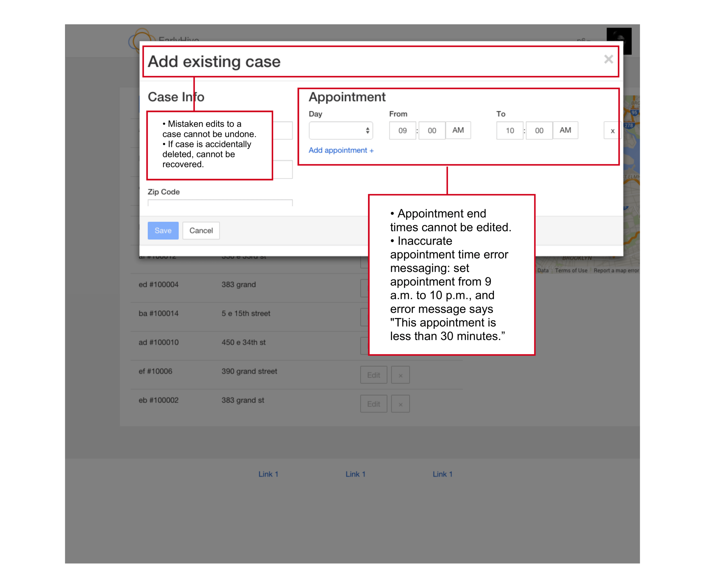The width and height of the screenshot is (705, 588).
Task: Remove the appointment row with x button
Action: (612, 131)
